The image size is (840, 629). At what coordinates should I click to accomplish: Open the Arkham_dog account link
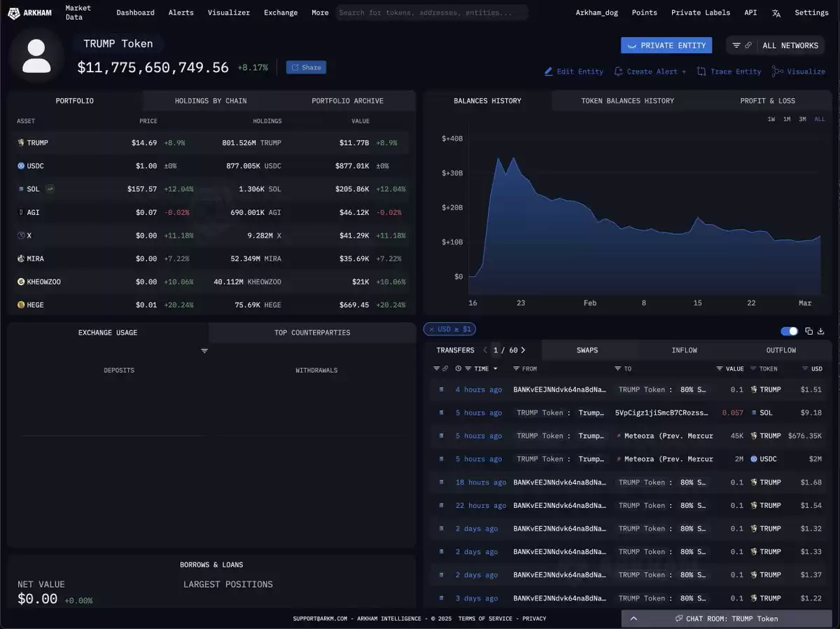[597, 13]
